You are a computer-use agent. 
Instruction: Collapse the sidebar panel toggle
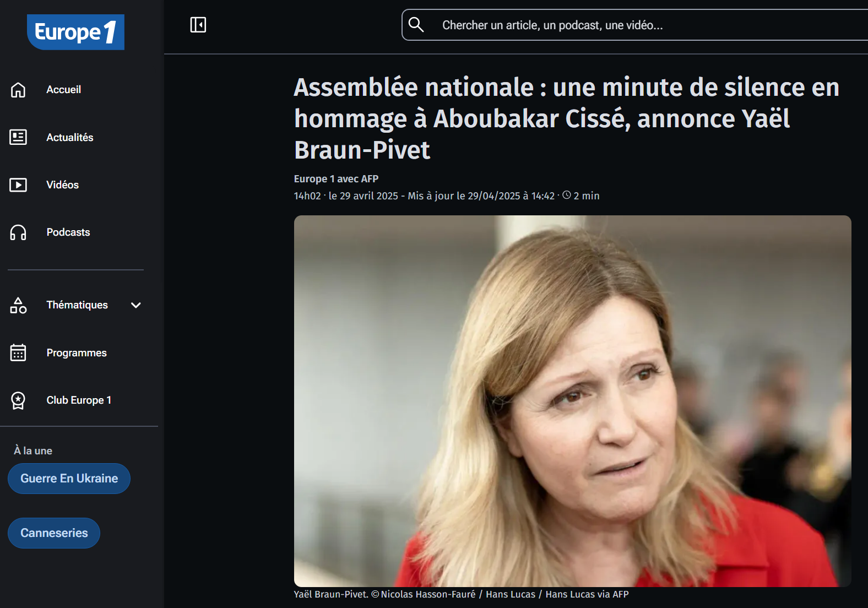(x=198, y=25)
